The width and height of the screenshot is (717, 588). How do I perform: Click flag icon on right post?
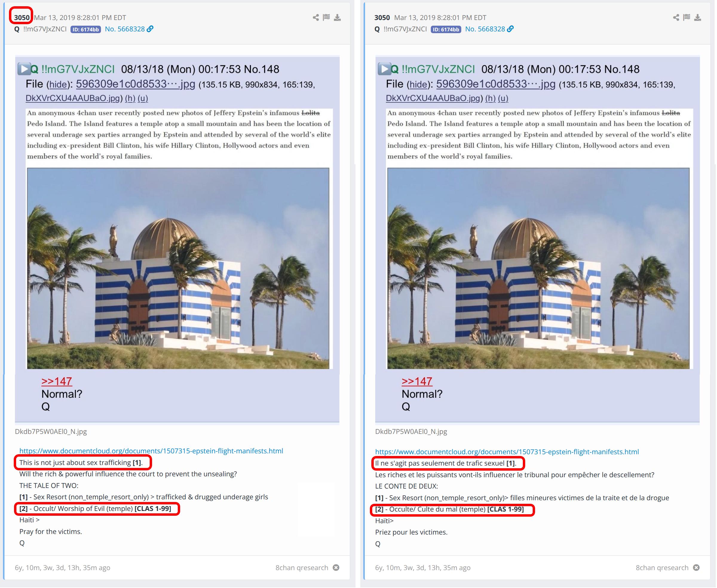(x=687, y=18)
